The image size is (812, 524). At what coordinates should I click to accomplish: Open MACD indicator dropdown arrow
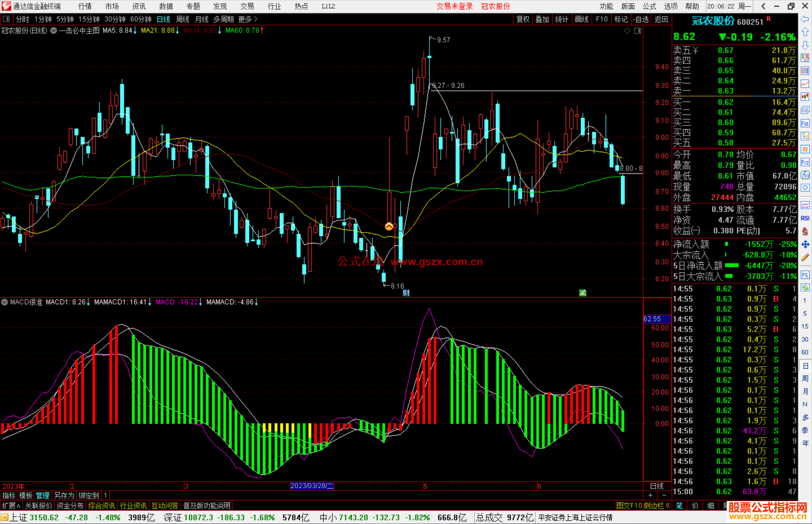5,302
